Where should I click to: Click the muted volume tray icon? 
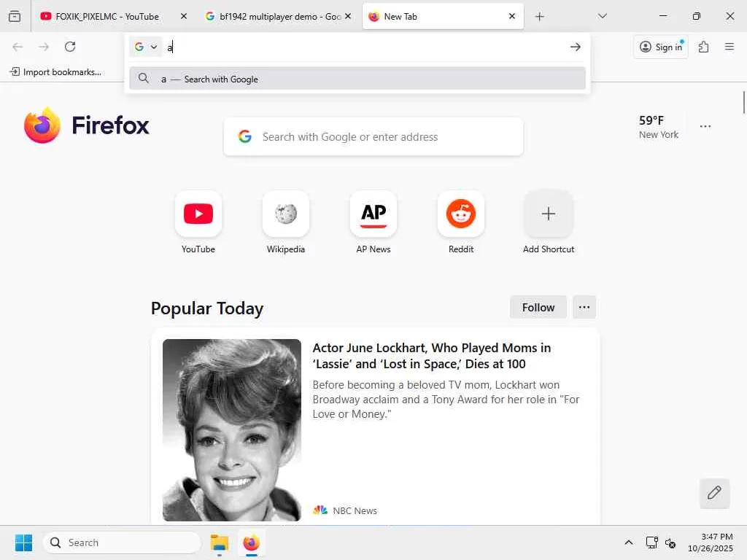pyautogui.click(x=670, y=542)
